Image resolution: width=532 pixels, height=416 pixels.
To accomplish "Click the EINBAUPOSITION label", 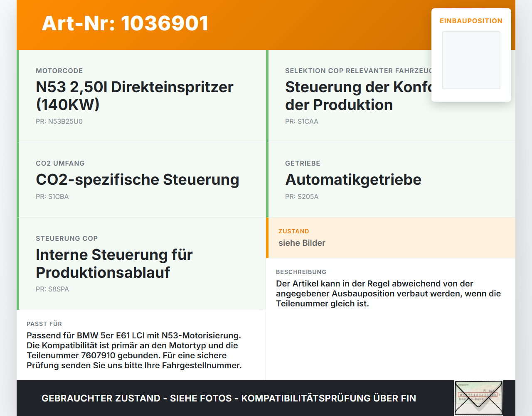I will click(x=471, y=21).
